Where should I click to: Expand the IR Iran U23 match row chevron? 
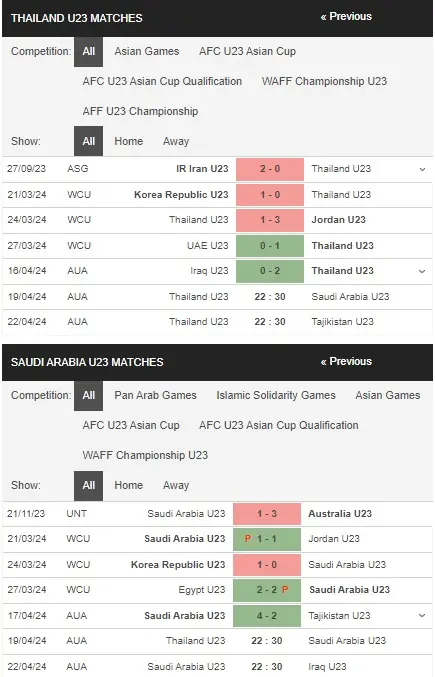click(422, 169)
